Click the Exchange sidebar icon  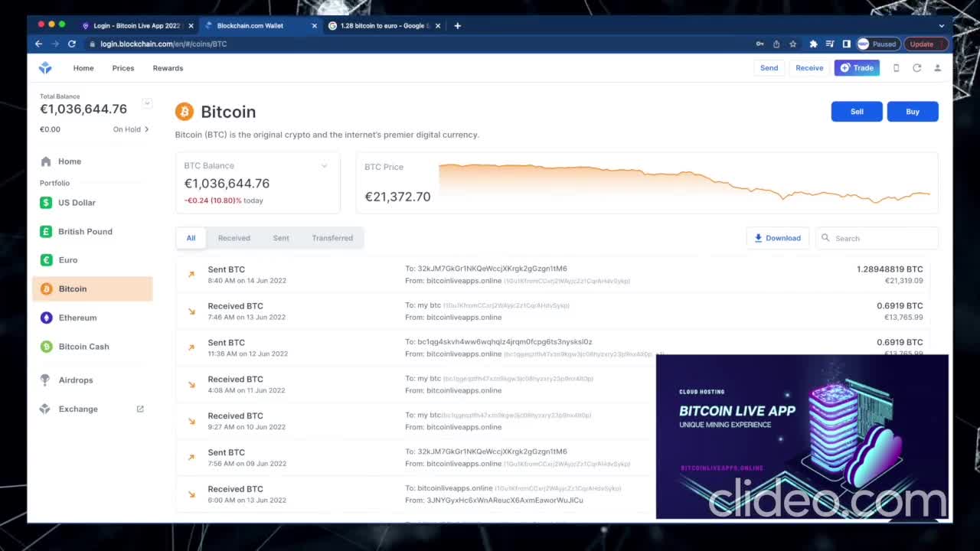pos(45,409)
